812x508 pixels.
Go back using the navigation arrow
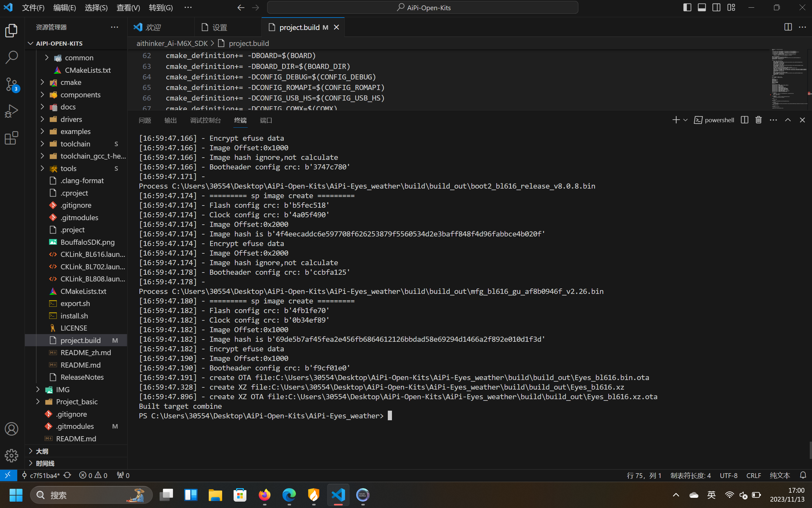tap(241, 7)
